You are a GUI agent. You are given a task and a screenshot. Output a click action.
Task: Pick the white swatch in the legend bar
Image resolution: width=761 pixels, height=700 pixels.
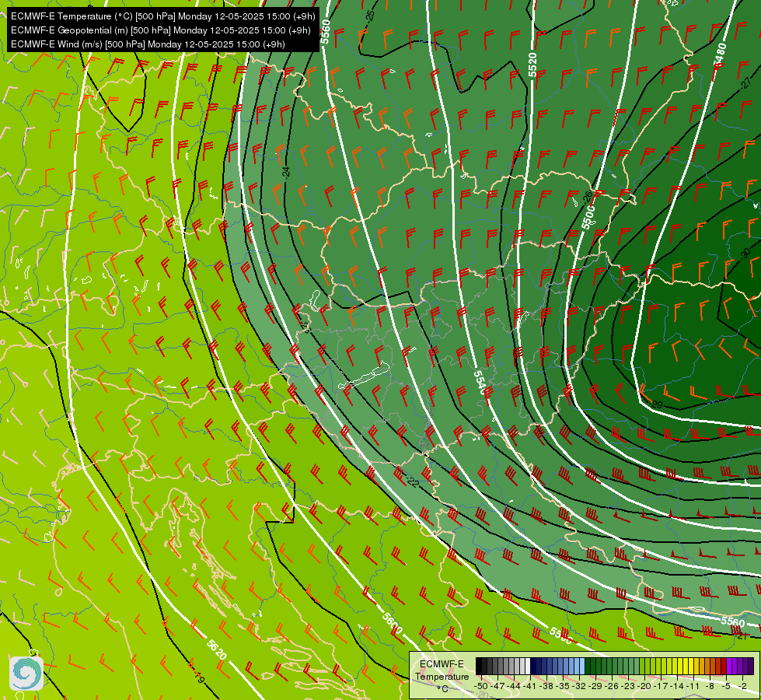point(528,666)
